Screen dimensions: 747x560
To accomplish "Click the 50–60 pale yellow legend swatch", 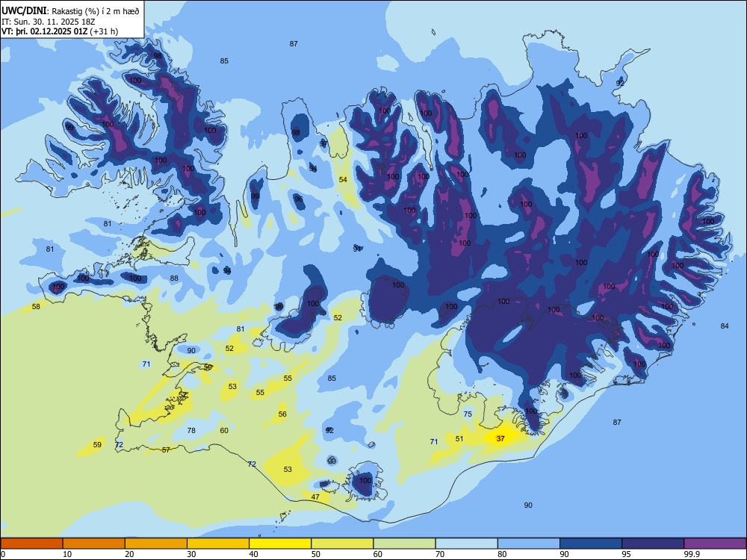I will pyautogui.click(x=343, y=544).
